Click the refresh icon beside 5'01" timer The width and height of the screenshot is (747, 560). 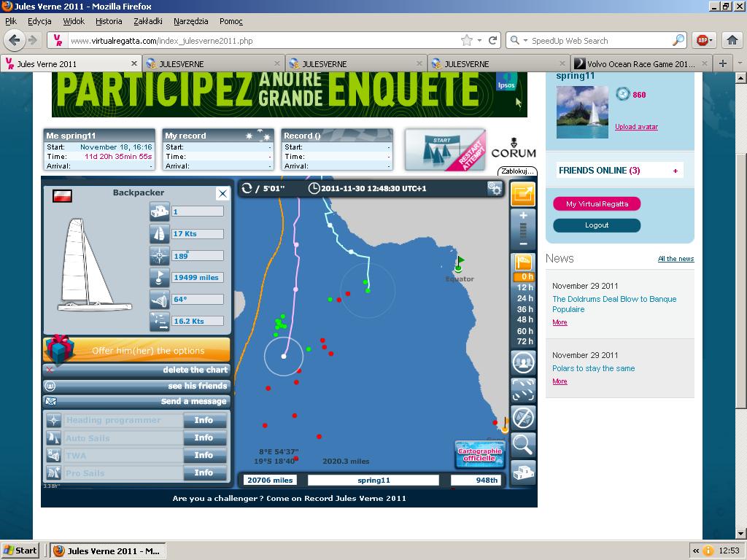click(x=247, y=188)
